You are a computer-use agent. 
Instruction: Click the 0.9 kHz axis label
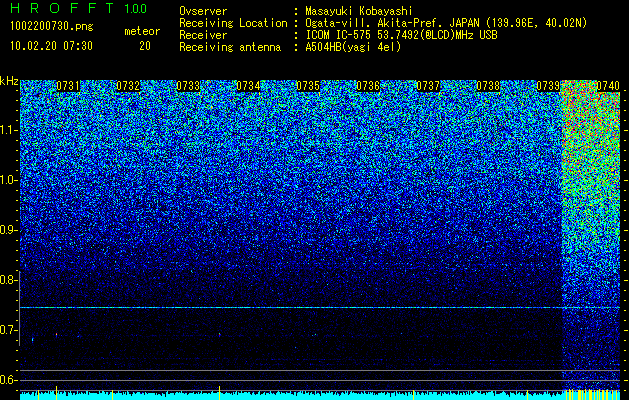[8, 230]
